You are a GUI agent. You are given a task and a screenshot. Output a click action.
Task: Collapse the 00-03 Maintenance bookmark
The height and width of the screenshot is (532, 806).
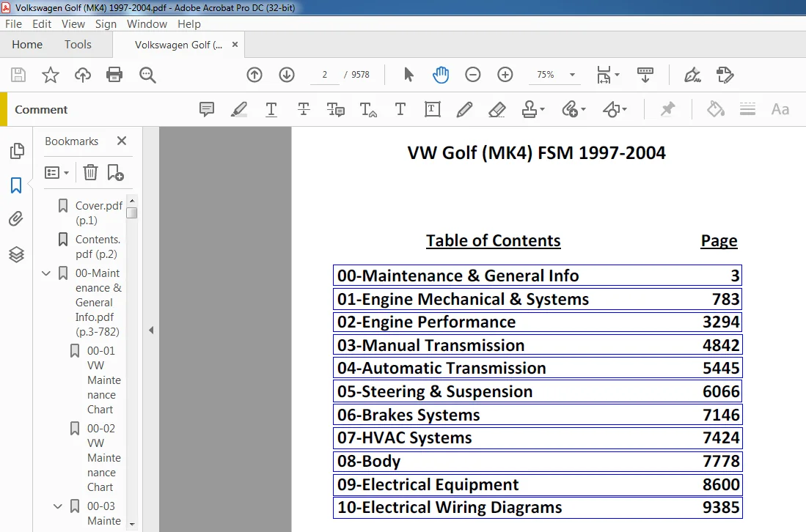(x=58, y=506)
